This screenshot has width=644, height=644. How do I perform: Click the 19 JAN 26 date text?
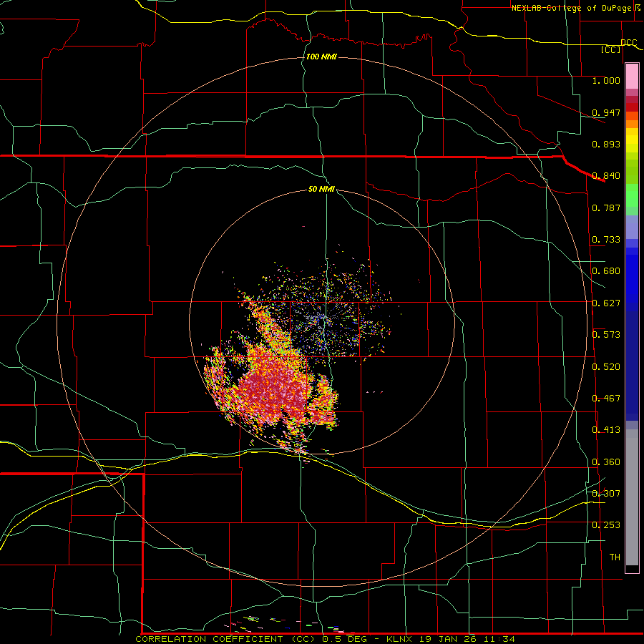448,639
